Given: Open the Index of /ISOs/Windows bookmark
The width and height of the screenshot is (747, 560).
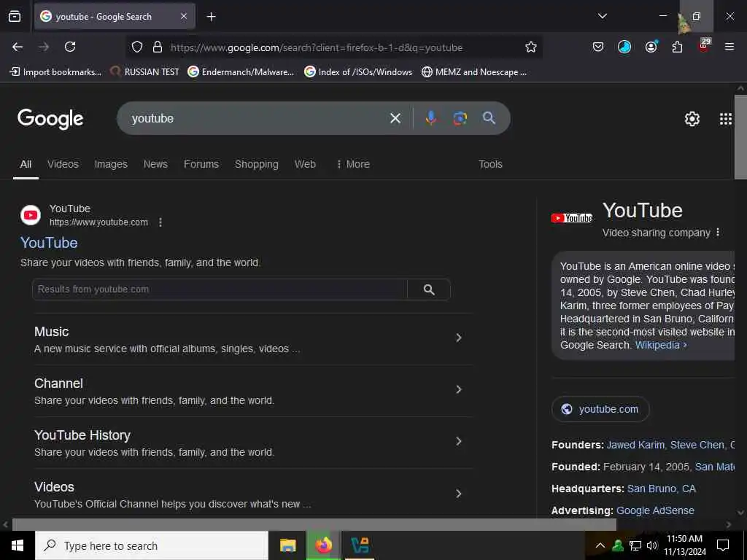Looking at the screenshot, I should [x=358, y=72].
